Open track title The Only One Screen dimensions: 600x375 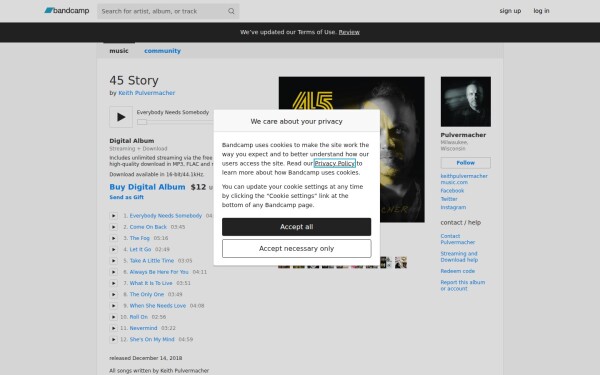[x=147, y=294]
